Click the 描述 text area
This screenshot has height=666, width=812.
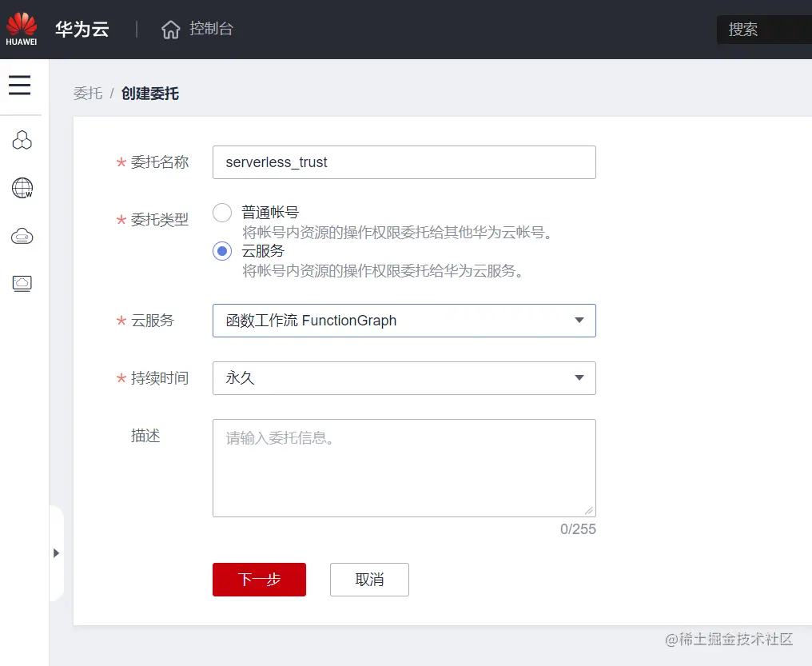coord(404,469)
